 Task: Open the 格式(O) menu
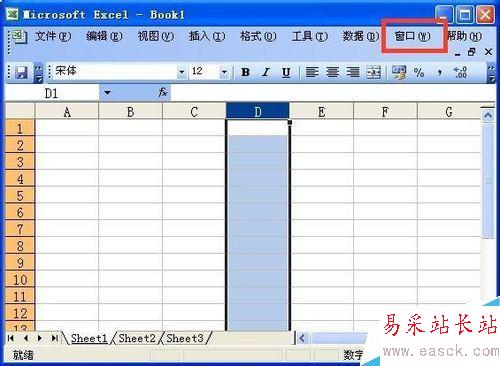258,36
